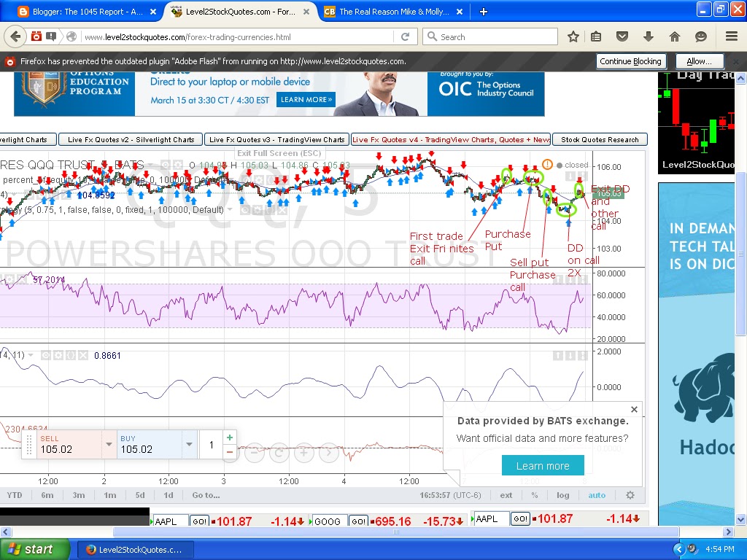747x560 pixels.
Task: Click the vertical page scrollbar thumb
Action: (x=741, y=252)
